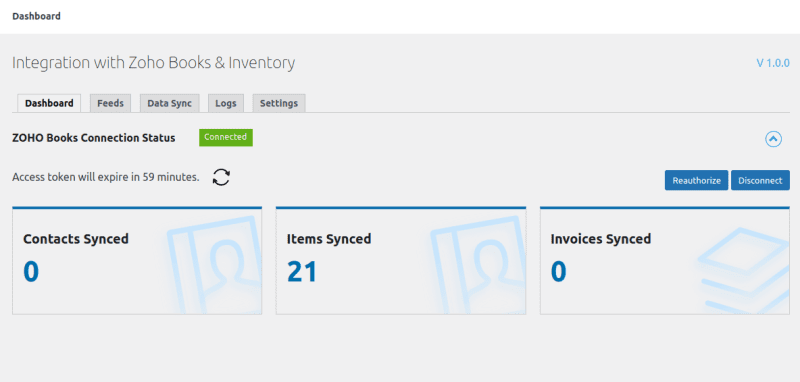The height and width of the screenshot is (382, 800).
Task: Click the Invoices Synced count of 0
Action: pyautogui.click(x=559, y=272)
